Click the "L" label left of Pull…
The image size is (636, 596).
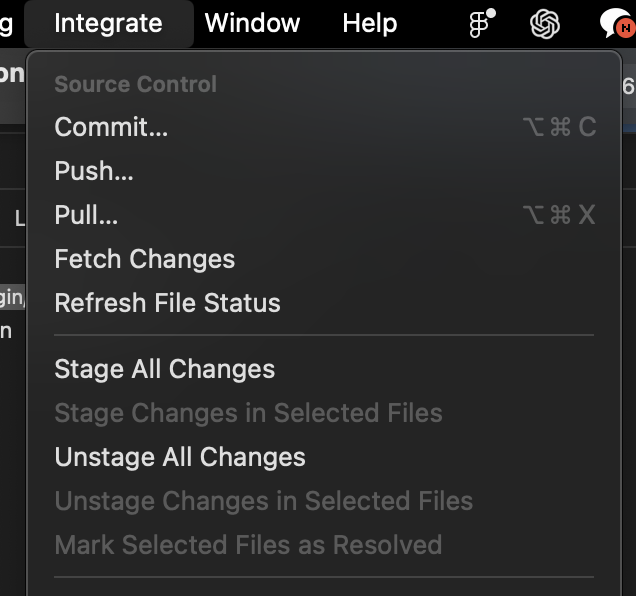19,217
